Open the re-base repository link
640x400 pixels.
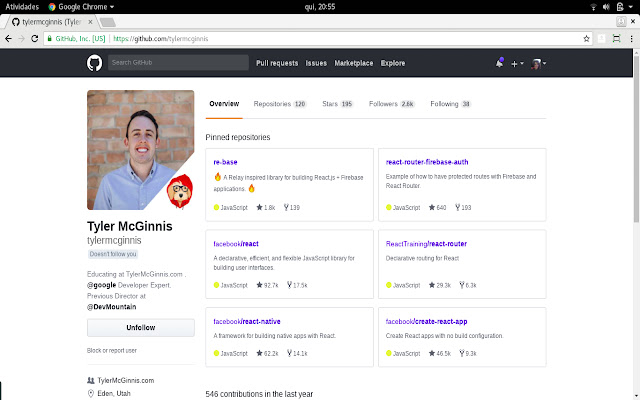225,162
